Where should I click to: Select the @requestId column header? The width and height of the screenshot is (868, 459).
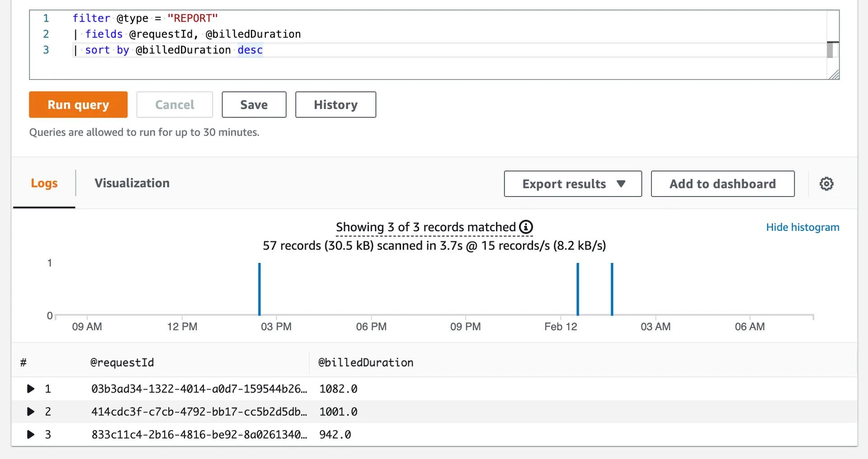click(122, 362)
